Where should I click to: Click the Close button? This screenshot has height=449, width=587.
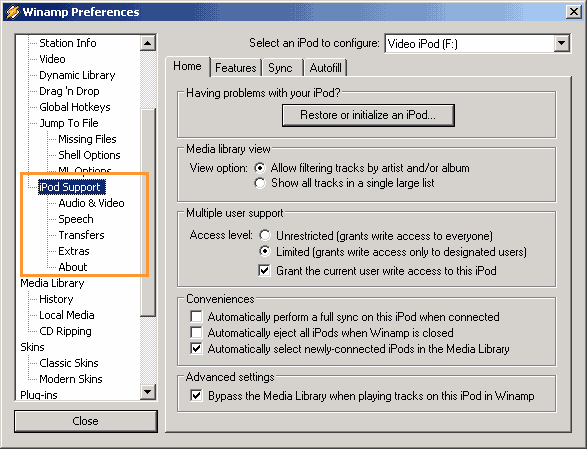pyautogui.click(x=86, y=421)
